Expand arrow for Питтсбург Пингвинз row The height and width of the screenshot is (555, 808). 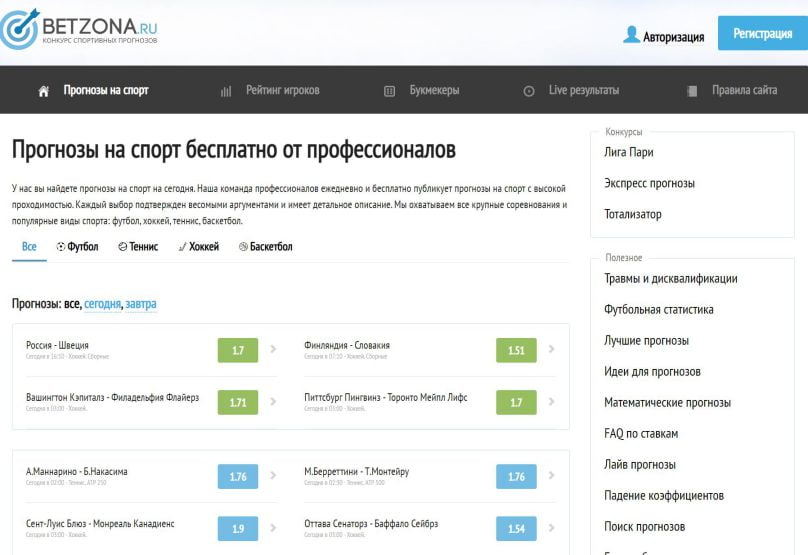click(x=551, y=401)
